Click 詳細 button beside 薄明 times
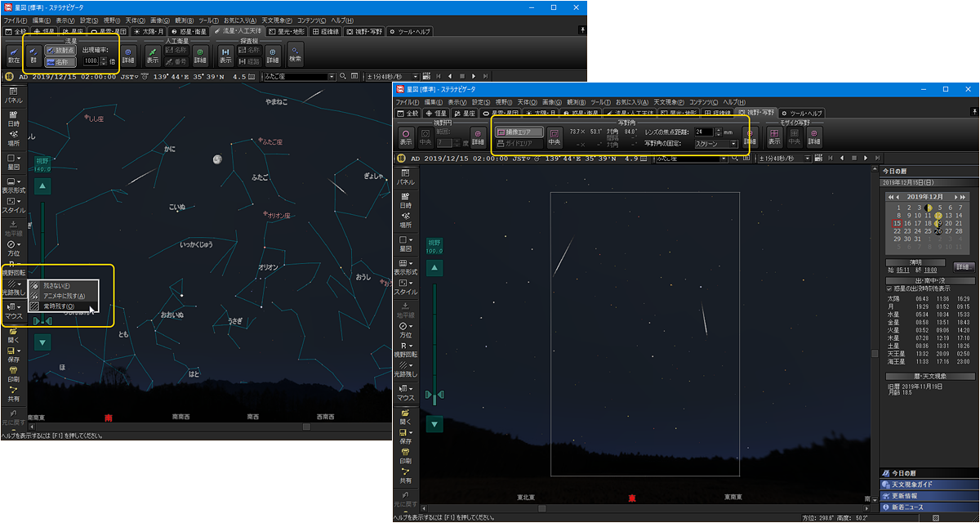980x523 pixels. point(964,266)
